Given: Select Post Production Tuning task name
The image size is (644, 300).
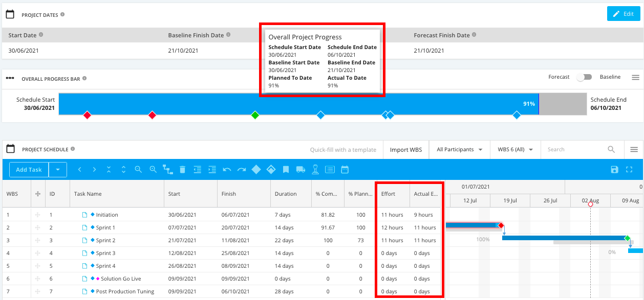Looking at the screenshot, I should click(x=125, y=291).
